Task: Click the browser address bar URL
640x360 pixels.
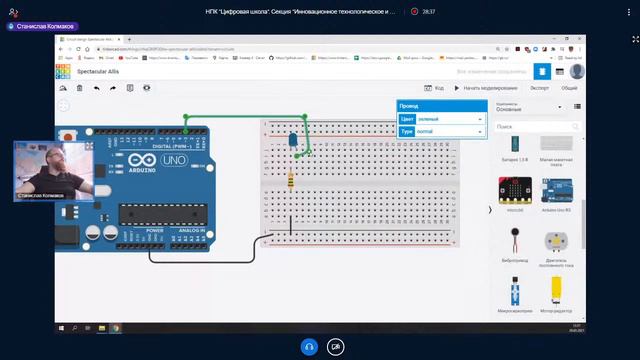Action: pos(168,49)
